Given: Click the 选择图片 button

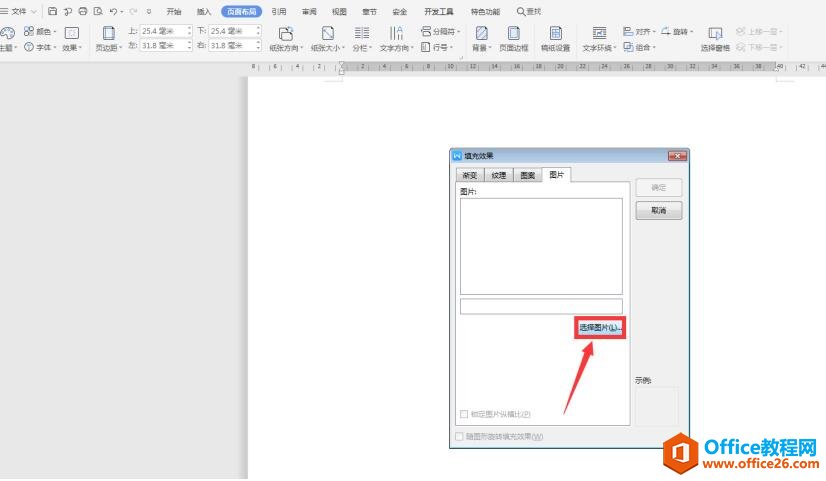Looking at the screenshot, I should 600,328.
